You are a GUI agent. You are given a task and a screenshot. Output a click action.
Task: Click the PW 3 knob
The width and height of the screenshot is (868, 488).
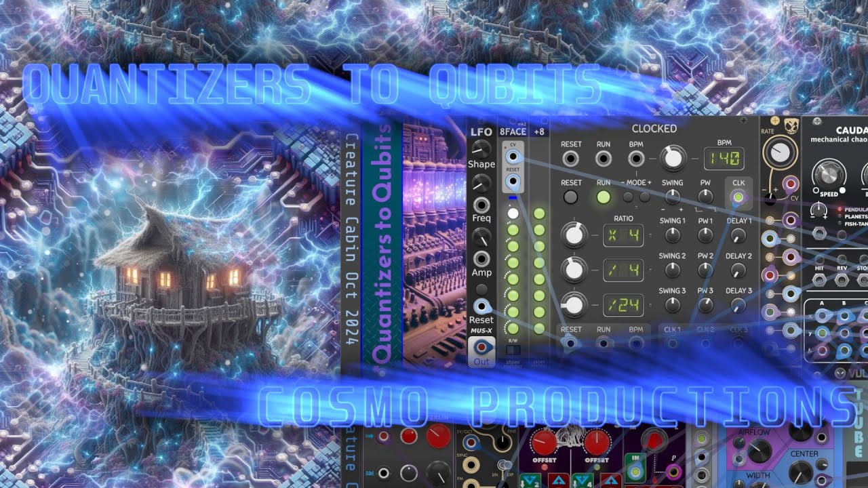(705, 305)
